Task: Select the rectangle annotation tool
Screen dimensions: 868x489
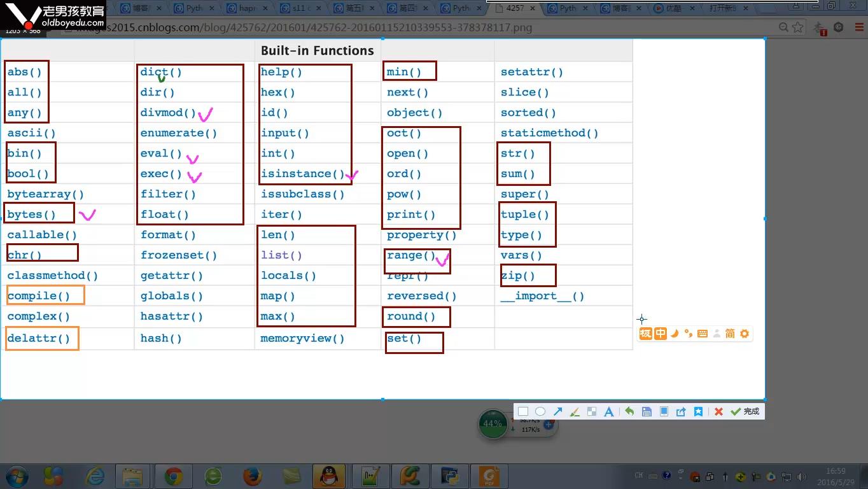Action: click(523, 411)
